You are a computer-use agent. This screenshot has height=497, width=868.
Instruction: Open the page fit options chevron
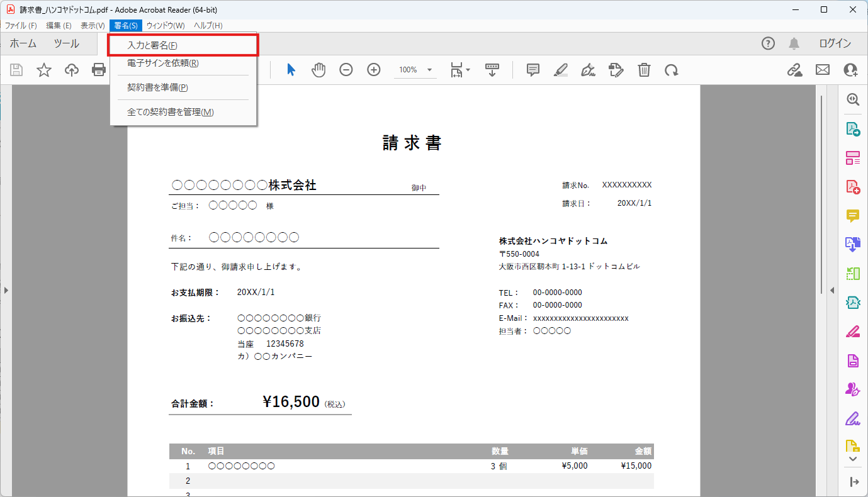(467, 69)
